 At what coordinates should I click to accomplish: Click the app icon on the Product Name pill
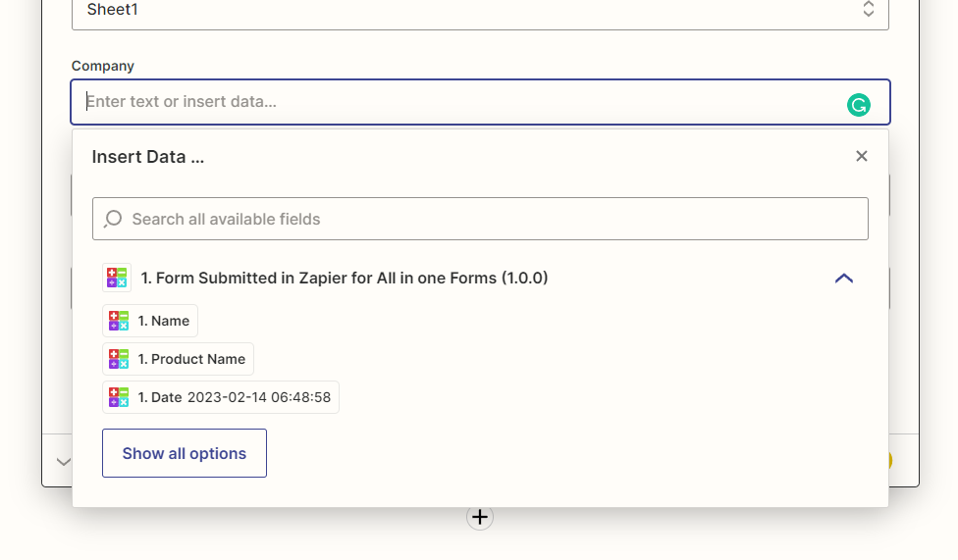[119, 359]
